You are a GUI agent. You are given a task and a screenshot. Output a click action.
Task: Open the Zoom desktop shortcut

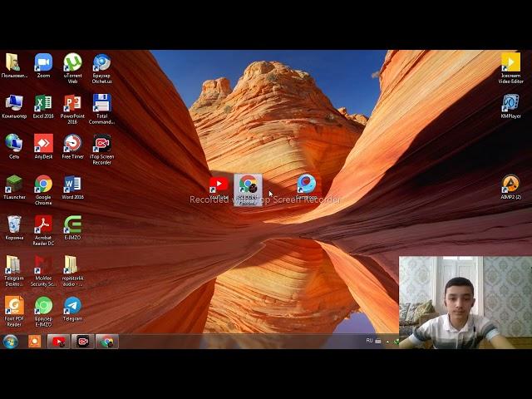tap(43, 63)
